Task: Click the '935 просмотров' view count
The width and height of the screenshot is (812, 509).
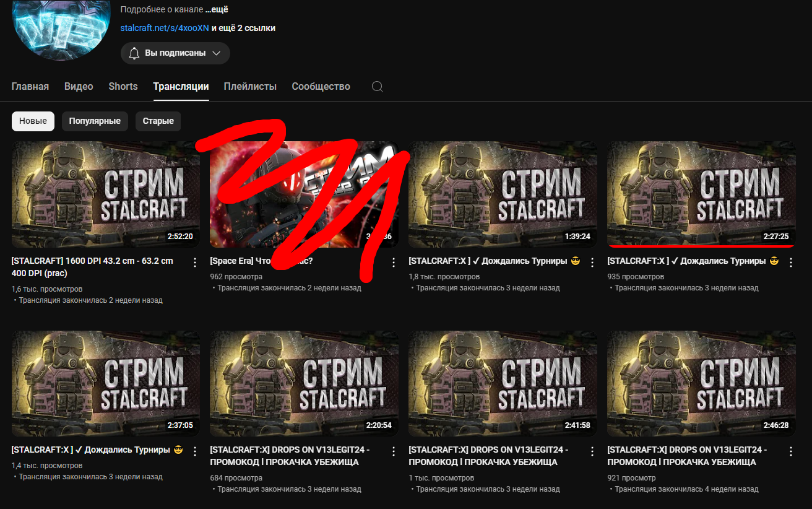Action: tap(636, 277)
